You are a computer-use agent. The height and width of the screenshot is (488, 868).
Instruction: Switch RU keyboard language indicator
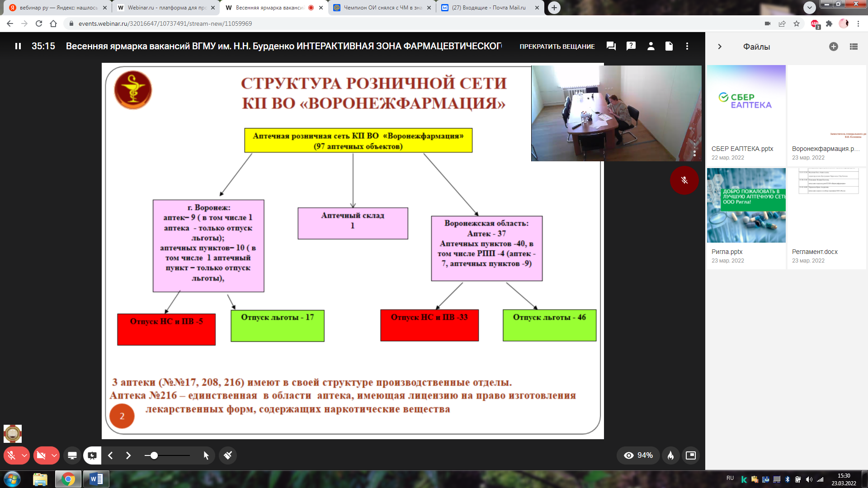pos(730,478)
